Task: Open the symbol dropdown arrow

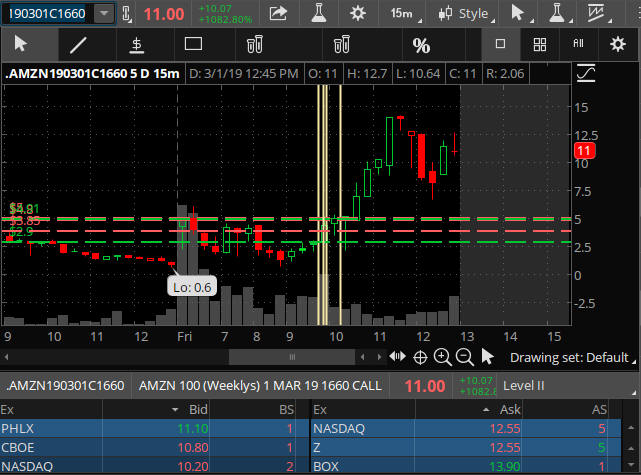Action: [104, 13]
